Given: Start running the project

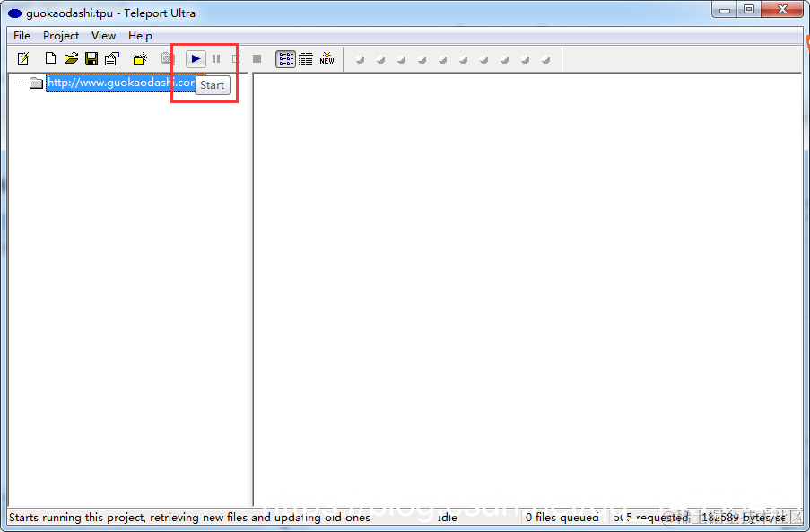Looking at the screenshot, I should [x=196, y=59].
